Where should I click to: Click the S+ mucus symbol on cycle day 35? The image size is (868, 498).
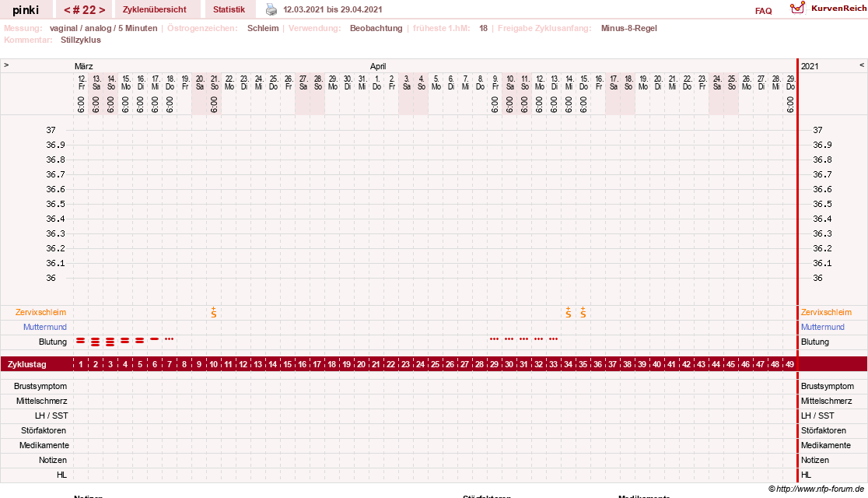click(583, 313)
